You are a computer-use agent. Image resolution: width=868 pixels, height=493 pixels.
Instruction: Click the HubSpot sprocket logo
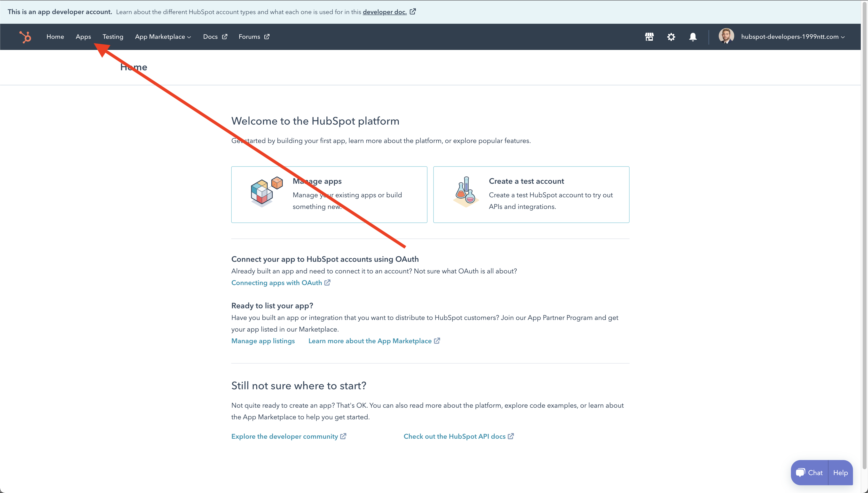pyautogui.click(x=25, y=37)
